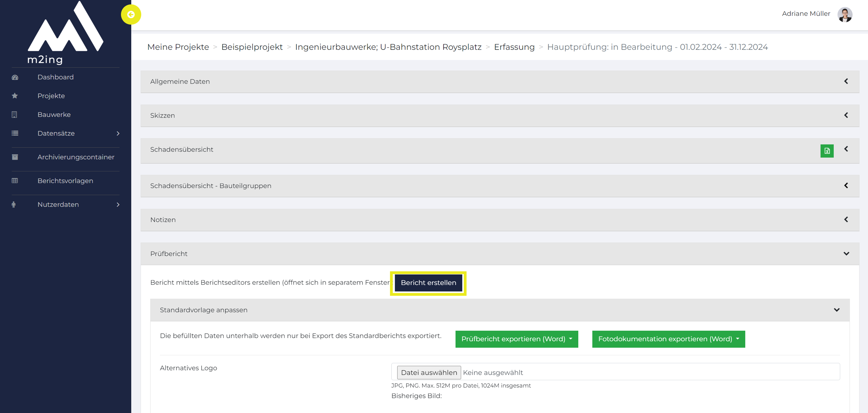Collapse Prüfbericht section chevron
Viewport: 868px width, 413px height.
pyautogui.click(x=846, y=254)
